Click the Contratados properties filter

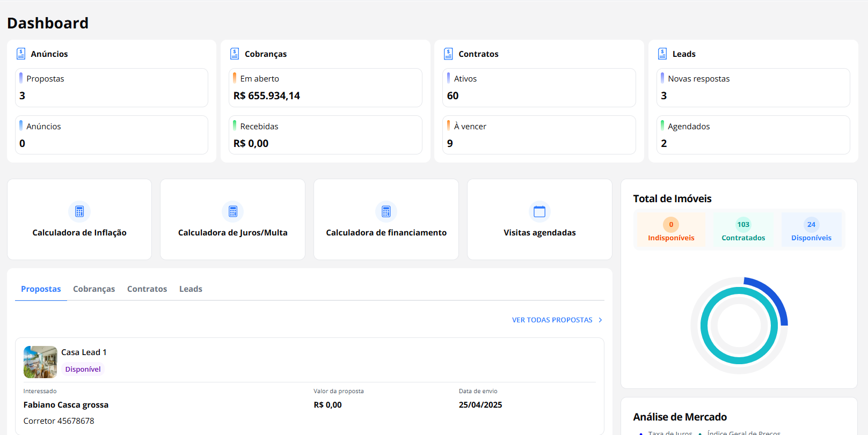point(743,230)
